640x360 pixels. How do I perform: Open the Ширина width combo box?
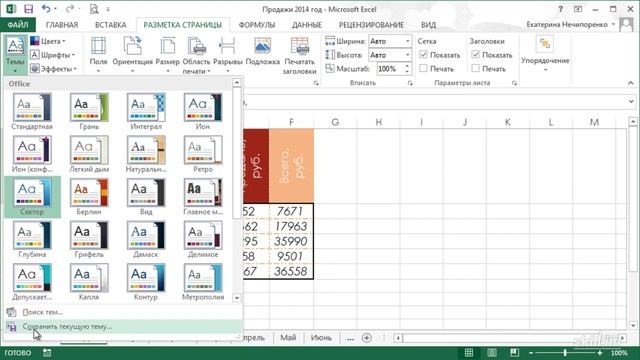pos(390,41)
